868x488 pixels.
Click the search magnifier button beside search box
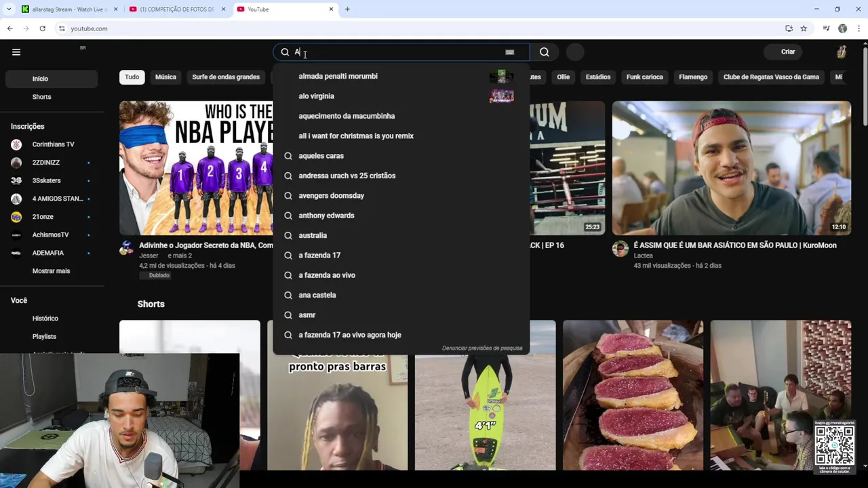pos(545,52)
